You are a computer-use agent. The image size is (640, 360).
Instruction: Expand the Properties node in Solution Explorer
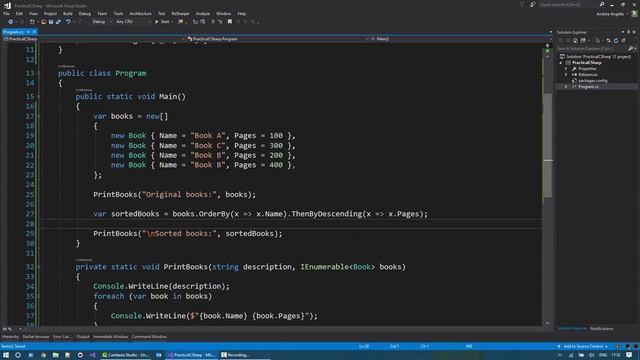(566, 69)
